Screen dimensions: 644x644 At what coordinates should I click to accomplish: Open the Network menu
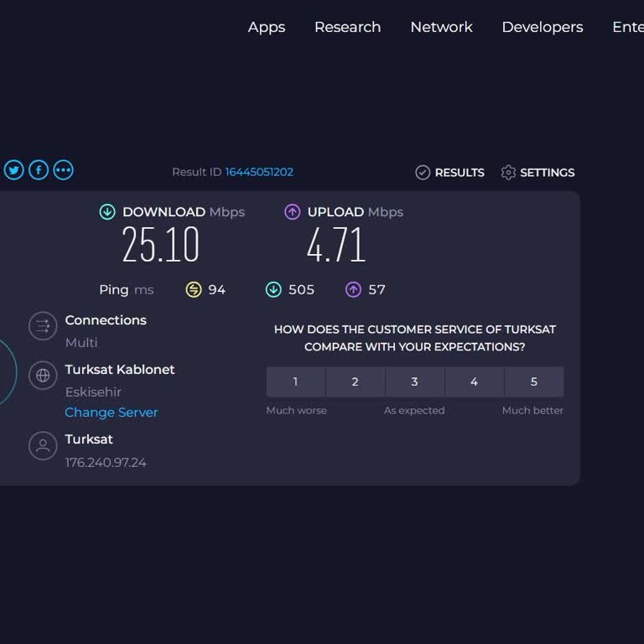click(442, 27)
